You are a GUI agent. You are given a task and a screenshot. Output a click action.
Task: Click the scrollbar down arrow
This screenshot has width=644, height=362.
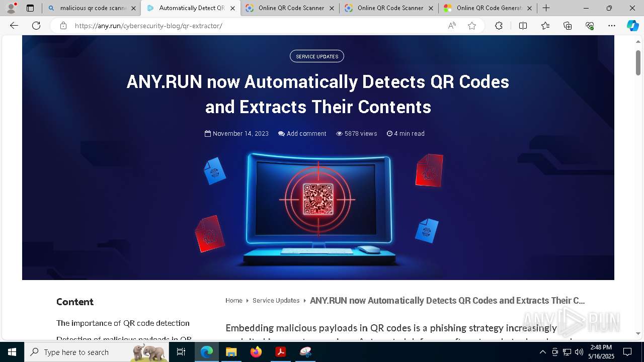tap(638, 333)
